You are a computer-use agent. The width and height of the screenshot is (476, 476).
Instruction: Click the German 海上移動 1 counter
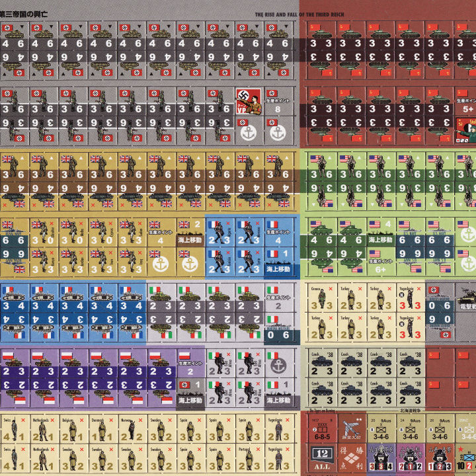190,393
